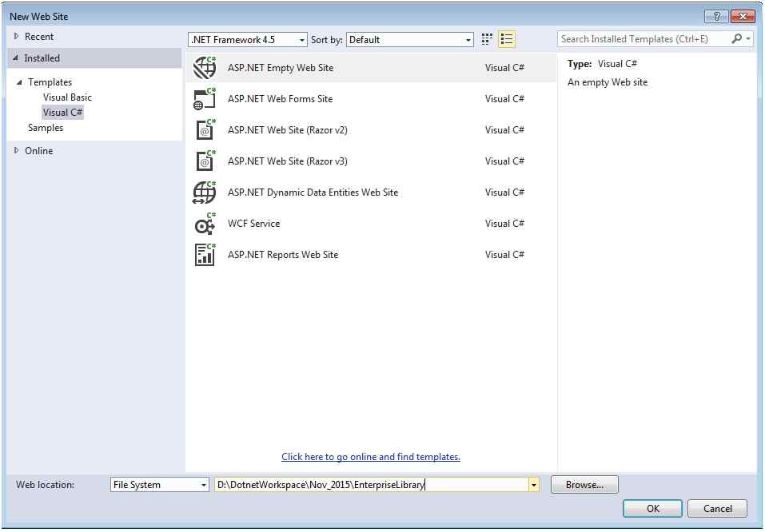Collapse the Templates tree node

19,82
